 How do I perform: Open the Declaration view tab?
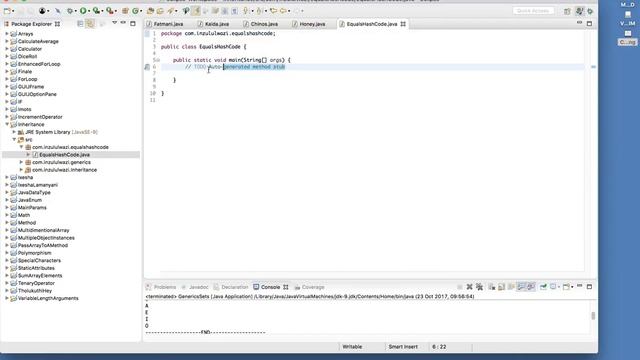point(231,287)
